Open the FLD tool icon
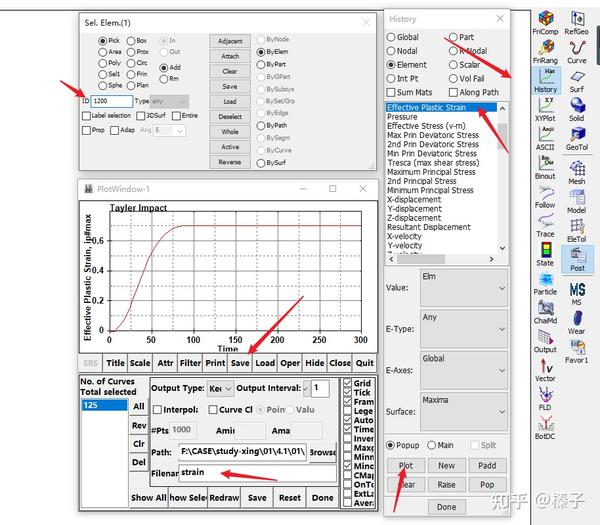Viewport: 600px width, 525px height. pos(545,399)
